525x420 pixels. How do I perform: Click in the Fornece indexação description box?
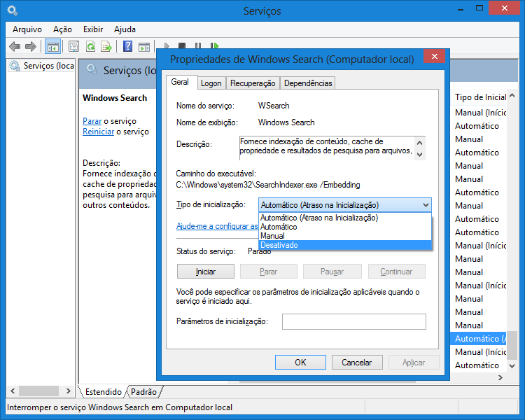[x=327, y=146]
